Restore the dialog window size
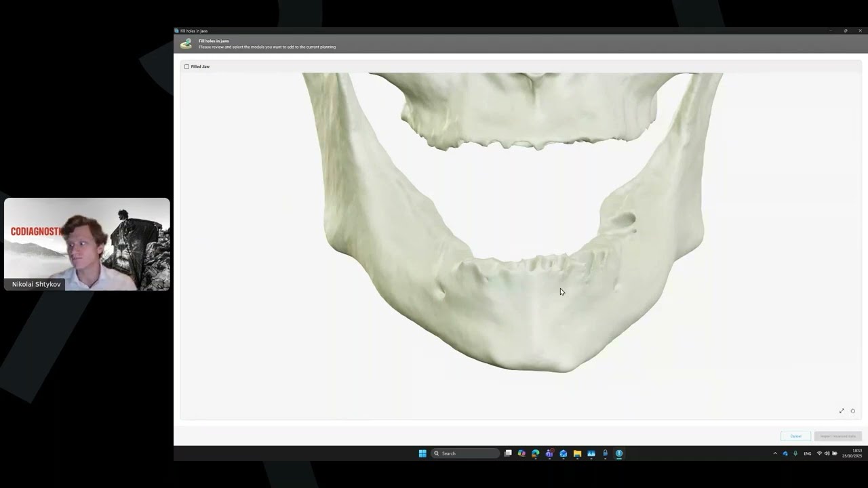 tap(846, 30)
